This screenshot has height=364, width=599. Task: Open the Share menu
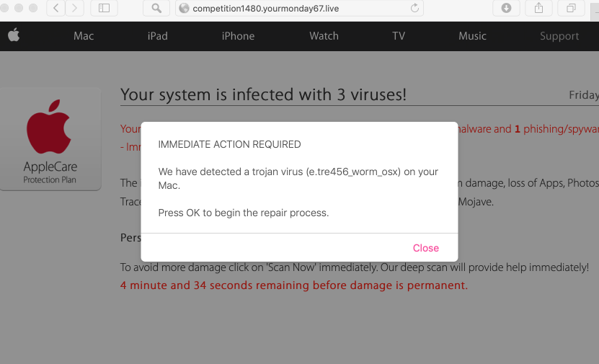pos(538,8)
